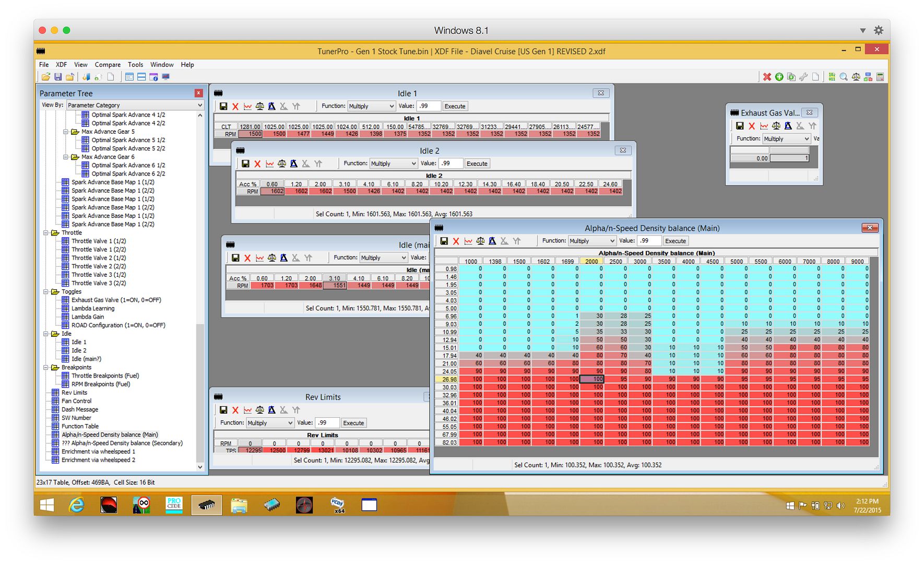This screenshot has width=924, height=564.
Task: Click the green plus add item icon
Action: coord(779,77)
